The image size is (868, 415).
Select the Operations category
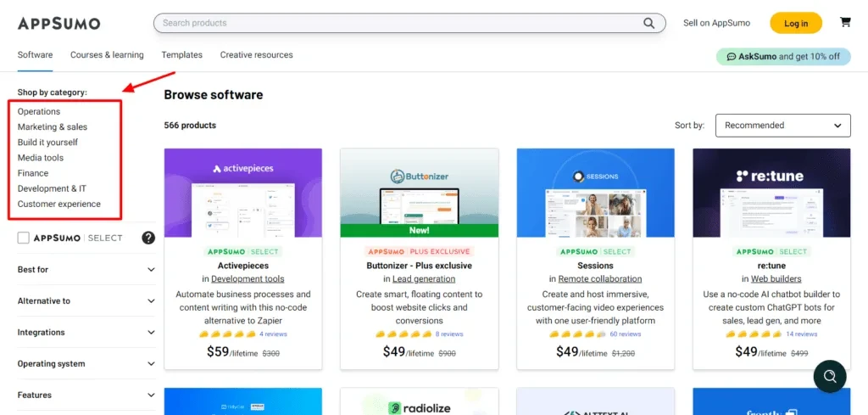[x=39, y=111]
